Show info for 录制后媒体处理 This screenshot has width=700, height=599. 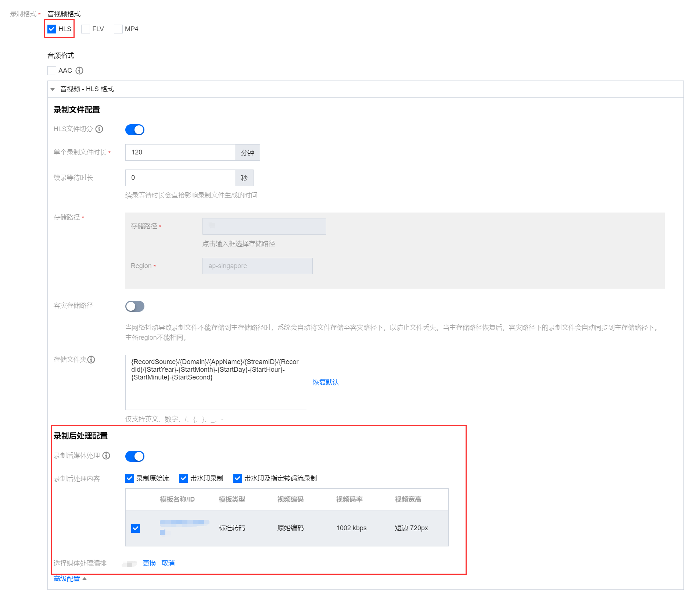tap(106, 456)
